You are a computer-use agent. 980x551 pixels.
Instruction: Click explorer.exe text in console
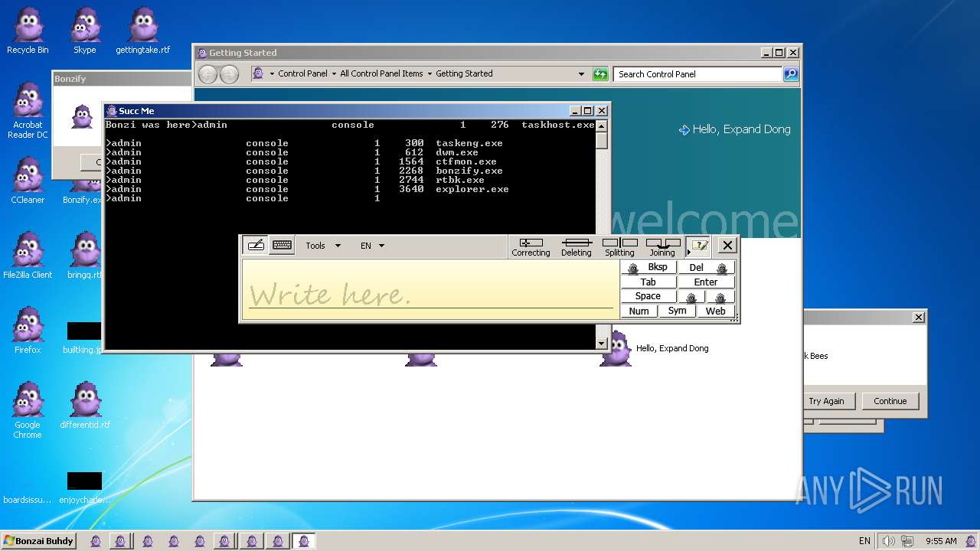coord(472,189)
